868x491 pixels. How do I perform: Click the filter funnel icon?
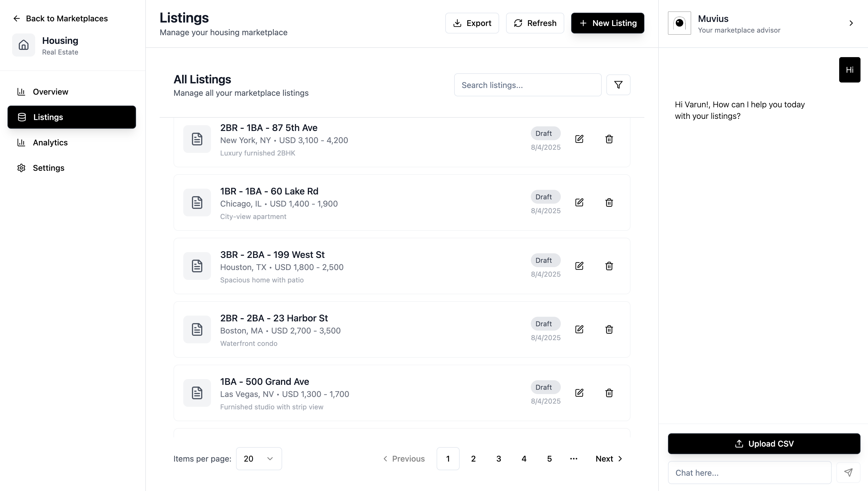[x=618, y=85]
